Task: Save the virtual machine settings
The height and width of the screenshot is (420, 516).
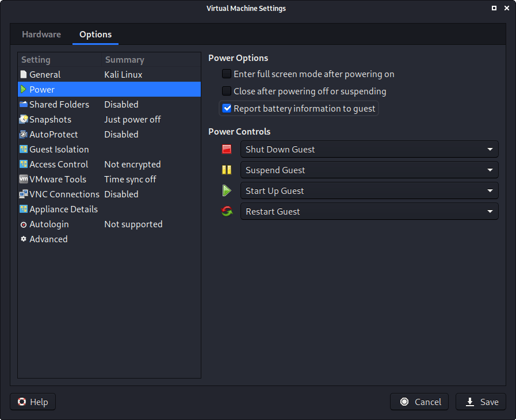Action: click(480, 402)
